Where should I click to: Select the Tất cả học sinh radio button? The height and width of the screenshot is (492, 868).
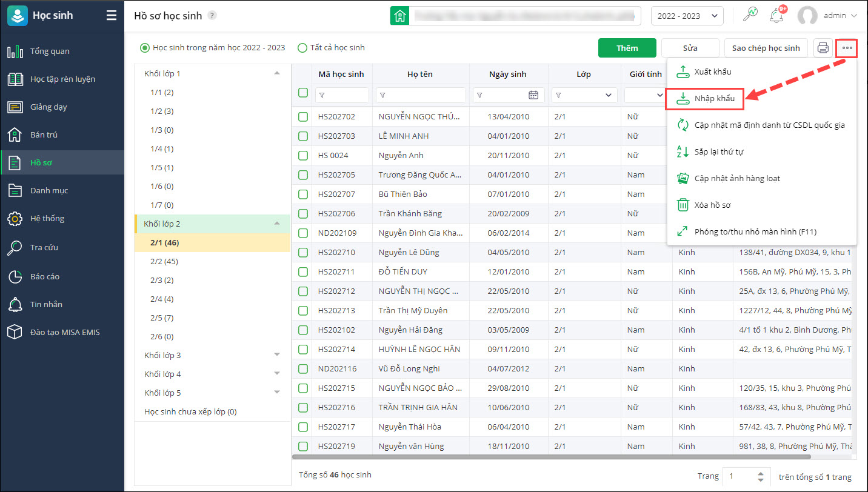point(302,48)
